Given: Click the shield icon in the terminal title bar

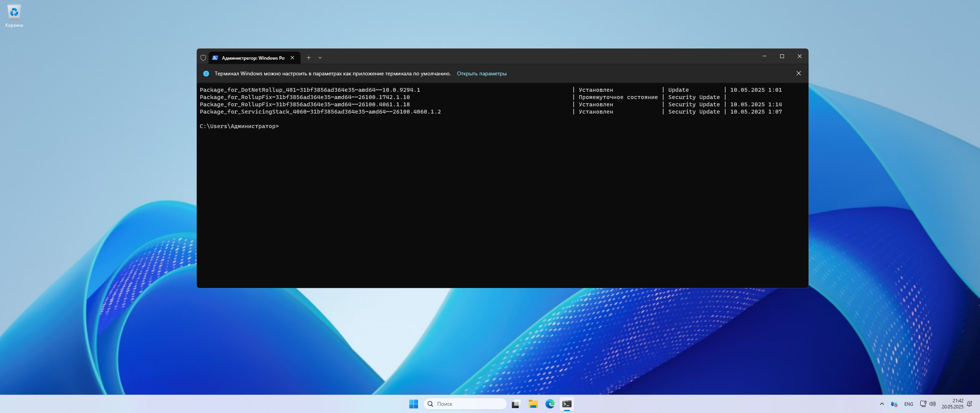Looking at the screenshot, I should point(203,57).
